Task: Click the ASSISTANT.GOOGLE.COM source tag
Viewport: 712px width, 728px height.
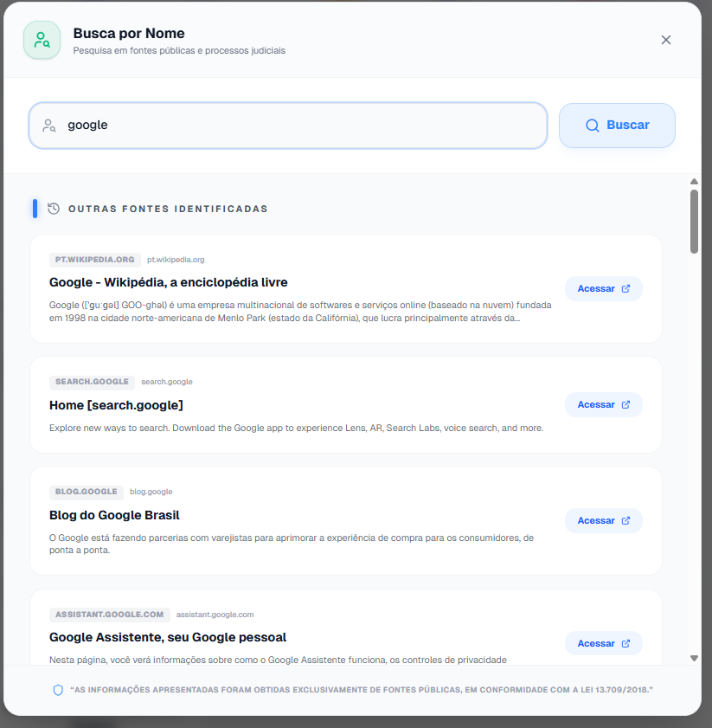Action: click(109, 615)
